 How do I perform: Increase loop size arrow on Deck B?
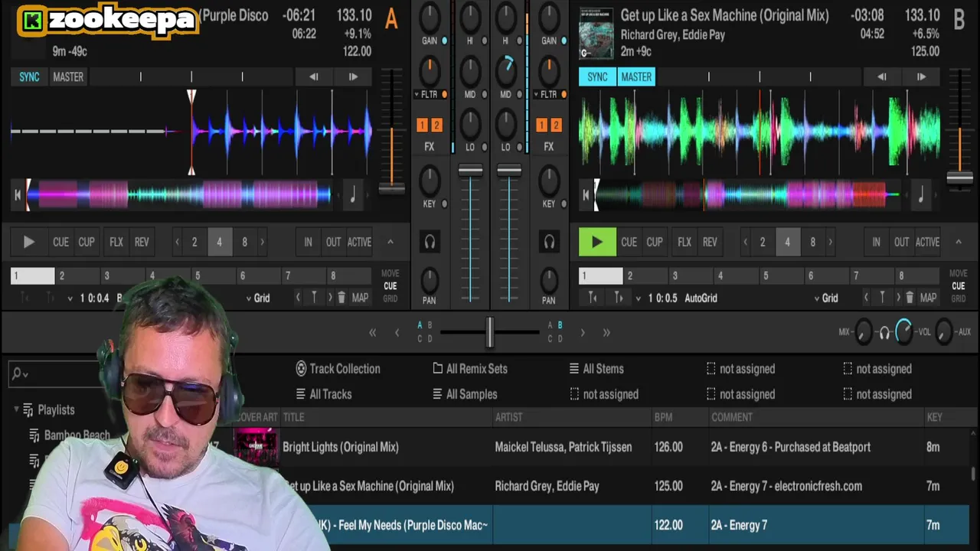point(830,242)
